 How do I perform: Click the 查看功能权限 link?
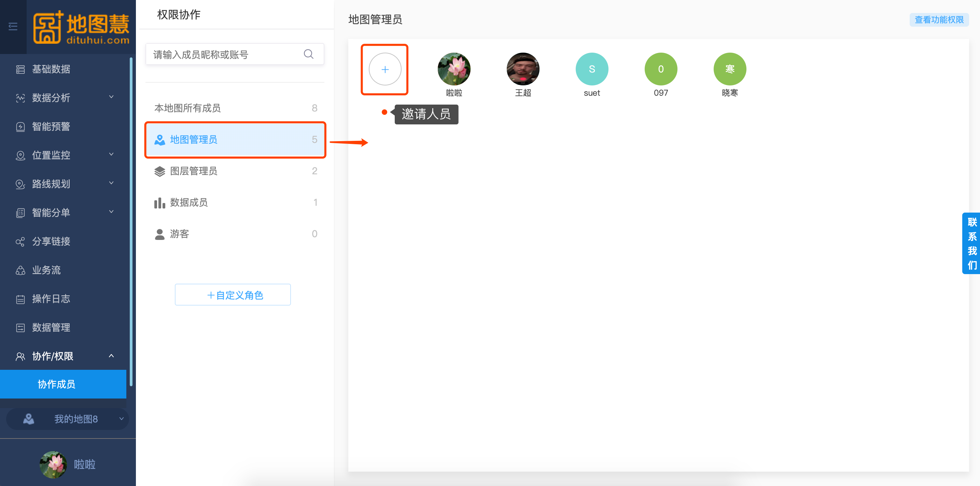[939, 20]
